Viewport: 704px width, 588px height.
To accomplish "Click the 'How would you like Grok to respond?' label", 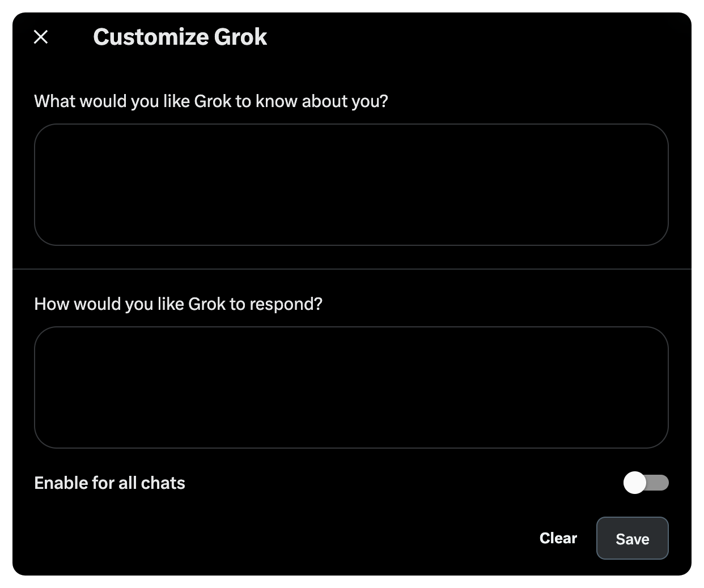I will 179,304.
